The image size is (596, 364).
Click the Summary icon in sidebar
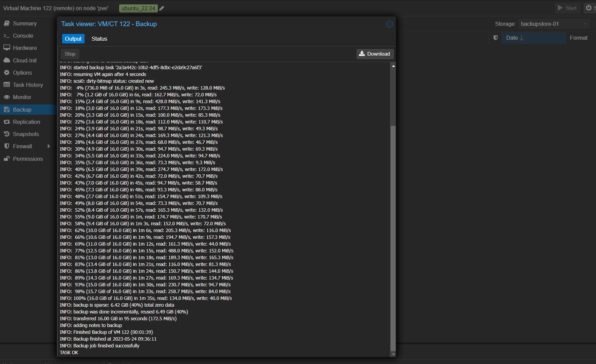(6, 23)
